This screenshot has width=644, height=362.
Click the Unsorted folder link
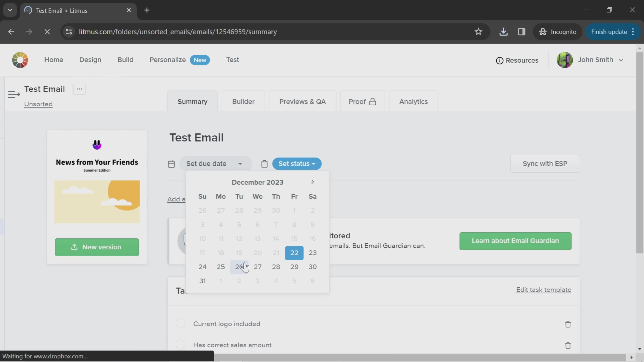click(x=38, y=104)
